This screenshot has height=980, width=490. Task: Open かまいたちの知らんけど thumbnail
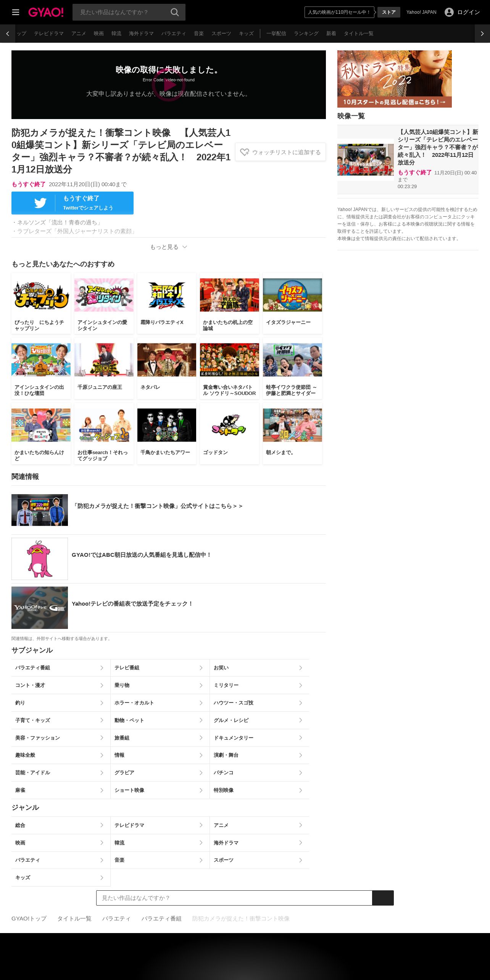[x=41, y=425]
